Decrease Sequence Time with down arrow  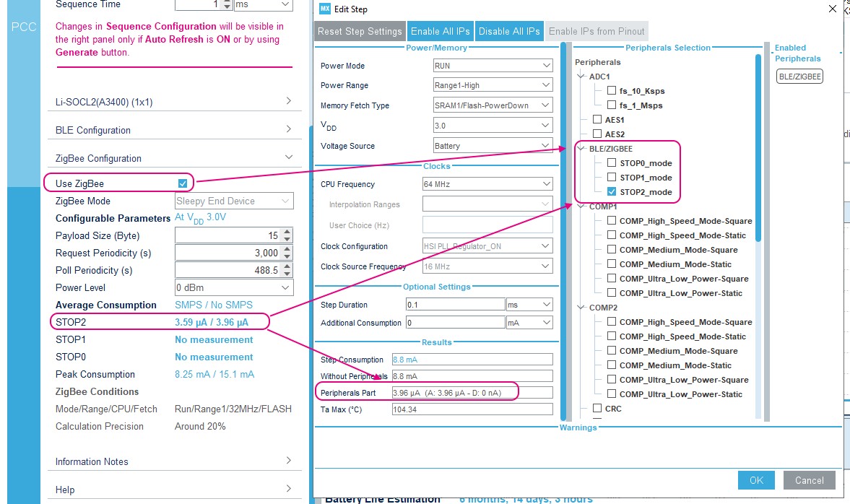[x=227, y=7]
